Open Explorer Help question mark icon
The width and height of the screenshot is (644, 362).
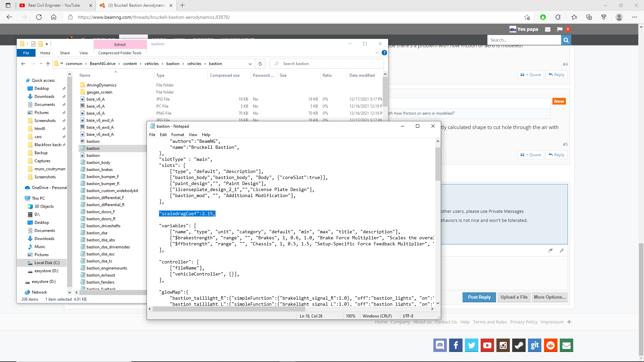click(x=384, y=53)
